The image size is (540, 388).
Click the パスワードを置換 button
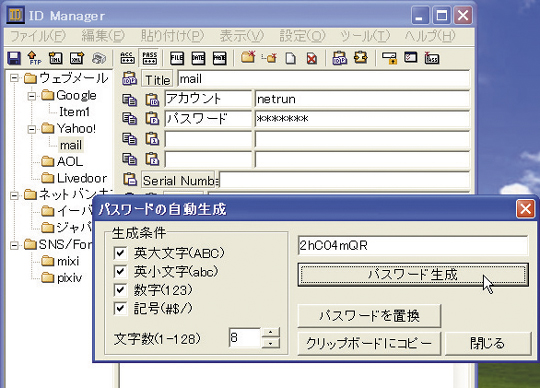click(369, 316)
